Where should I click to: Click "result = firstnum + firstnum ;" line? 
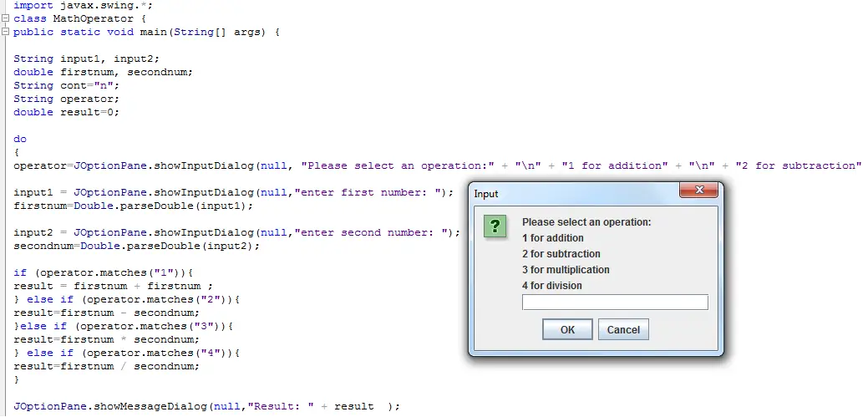click(x=113, y=286)
